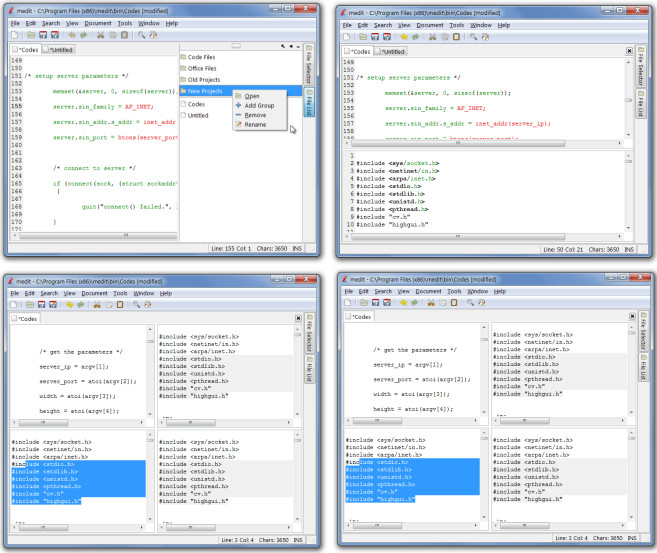Click Undo arrow in top-left window toolbar
Image resolution: width=657 pixels, height=553 pixels.
(x=72, y=35)
